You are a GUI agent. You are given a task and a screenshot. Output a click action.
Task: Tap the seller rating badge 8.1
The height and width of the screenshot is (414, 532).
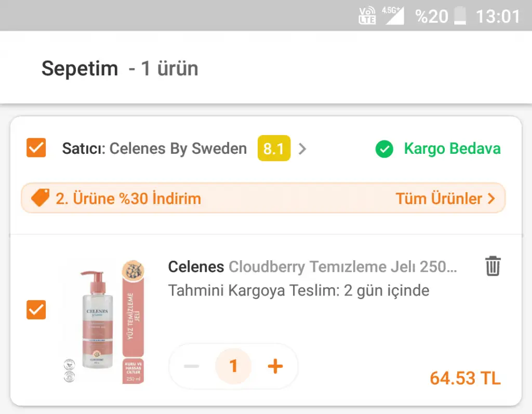[x=274, y=149]
